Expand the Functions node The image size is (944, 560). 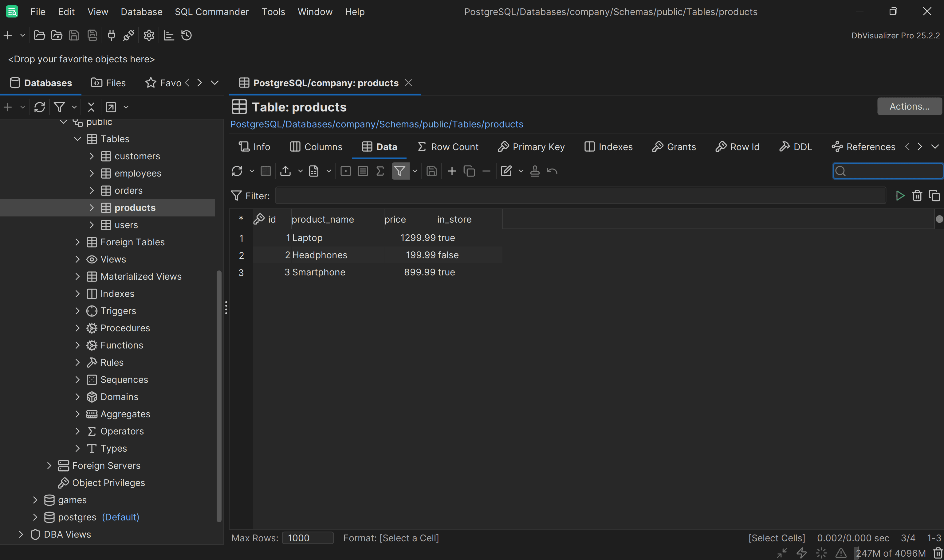tap(77, 345)
